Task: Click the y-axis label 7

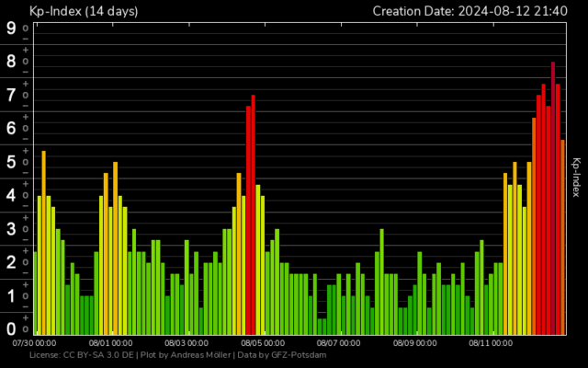Action: pyautogui.click(x=11, y=95)
